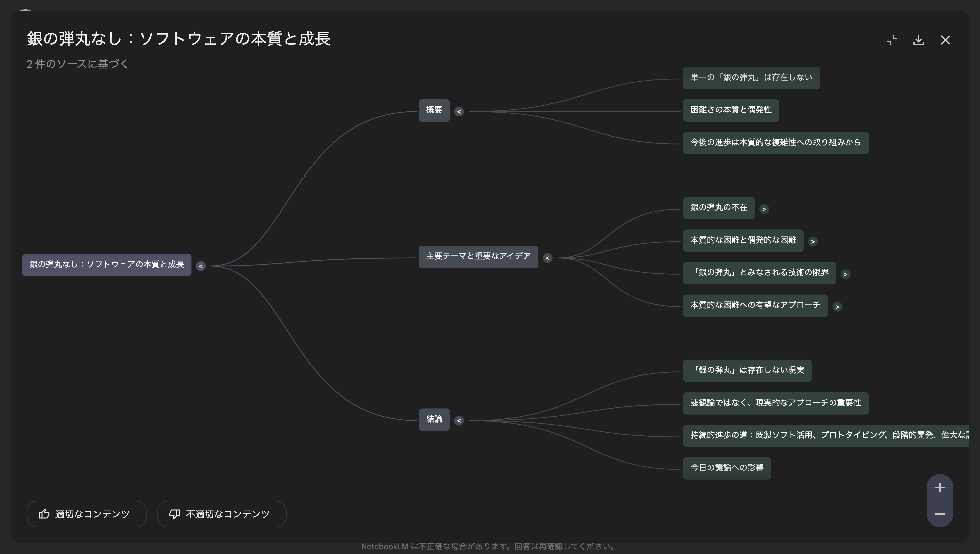980x554 pixels.
Task: Click the thumbs-down 不適切なコンテンツ button
Action: [x=221, y=514]
